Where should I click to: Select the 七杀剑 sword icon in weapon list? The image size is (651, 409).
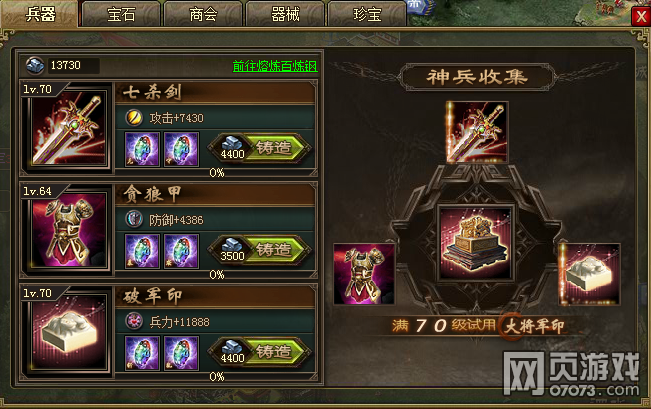[69, 129]
